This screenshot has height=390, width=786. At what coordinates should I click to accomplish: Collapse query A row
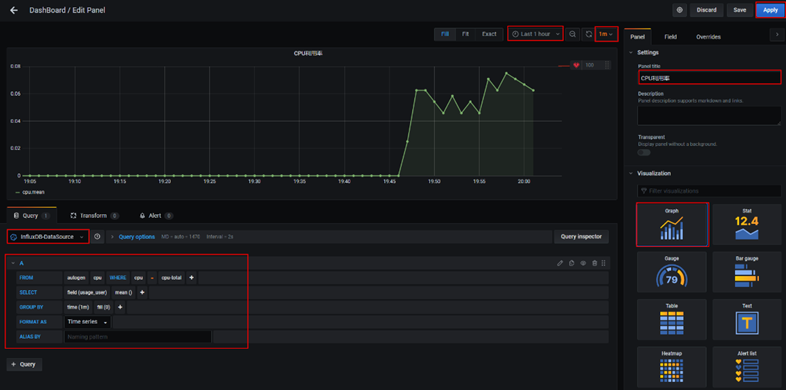(x=13, y=263)
